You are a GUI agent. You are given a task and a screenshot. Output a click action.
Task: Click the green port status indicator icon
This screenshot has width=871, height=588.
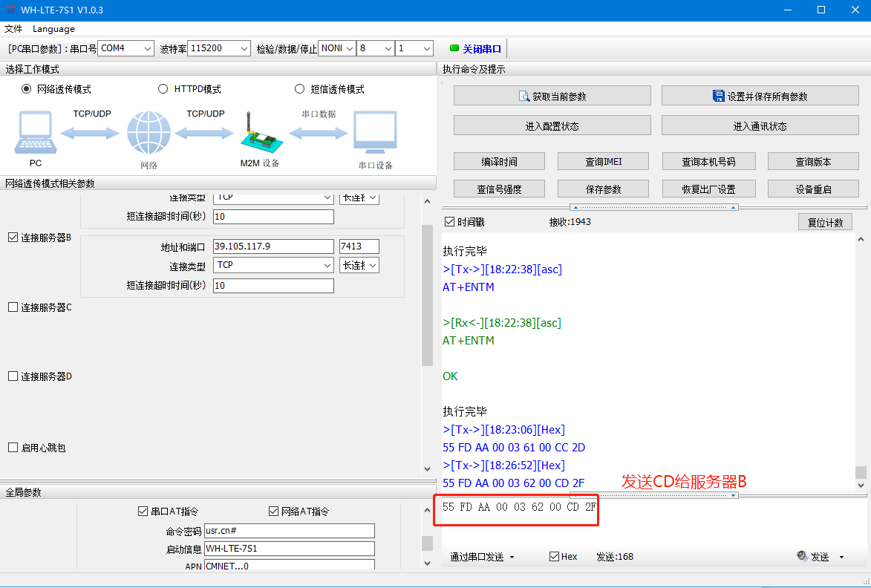tap(454, 49)
